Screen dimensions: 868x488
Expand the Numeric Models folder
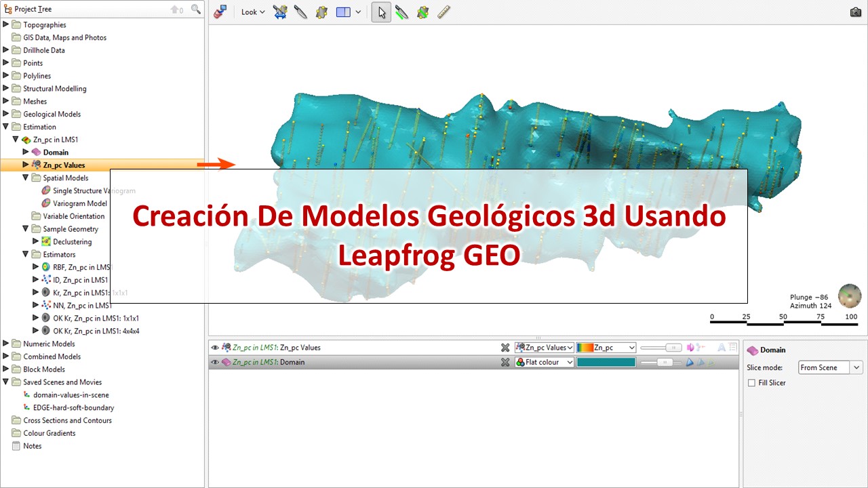pos(6,344)
